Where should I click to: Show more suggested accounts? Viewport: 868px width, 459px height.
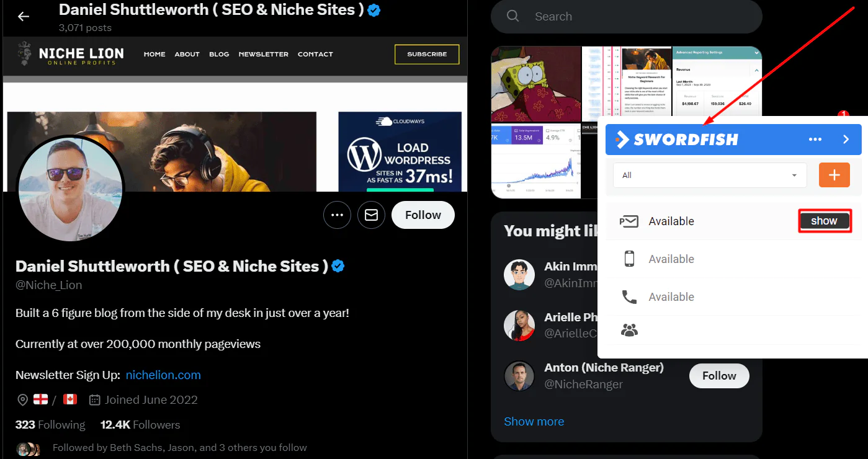(534, 422)
